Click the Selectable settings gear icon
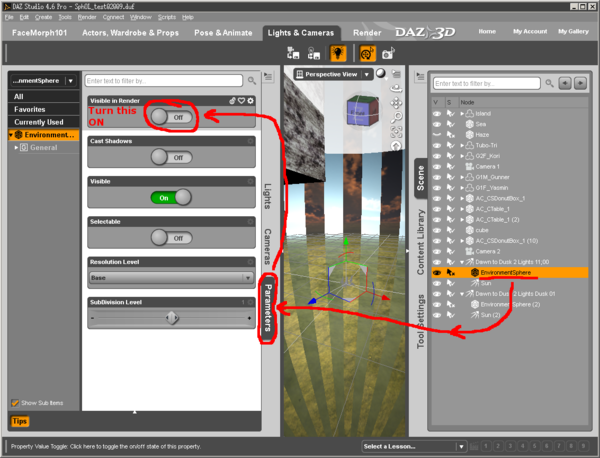600x458 pixels. pos(250,222)
